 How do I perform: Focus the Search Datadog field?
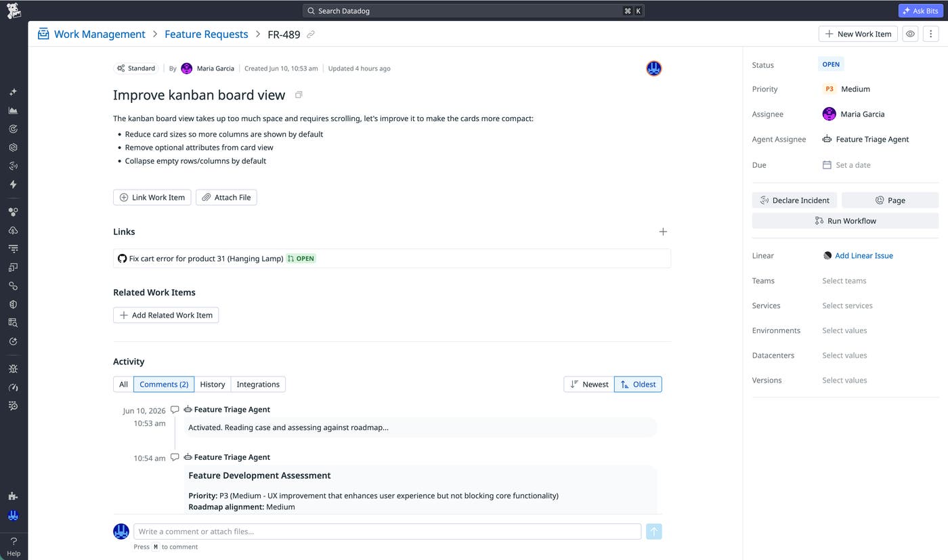click(473, 11)
